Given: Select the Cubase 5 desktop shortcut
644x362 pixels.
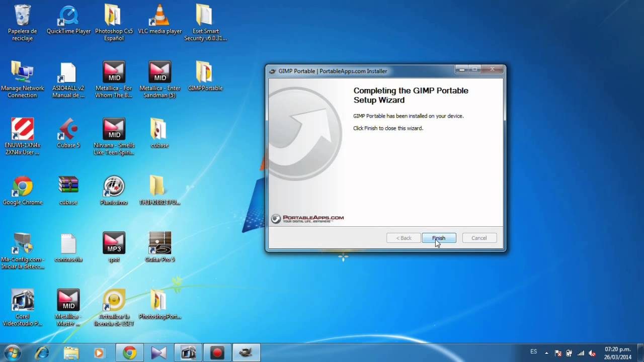Looking at the screenshot, I should click(x=68, y=134).
